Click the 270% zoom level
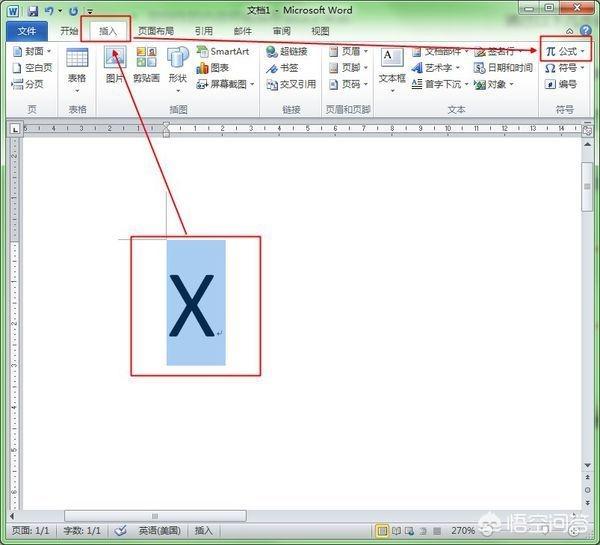Image resolution: width=600 pixels, height=545 pixels. 463,530
